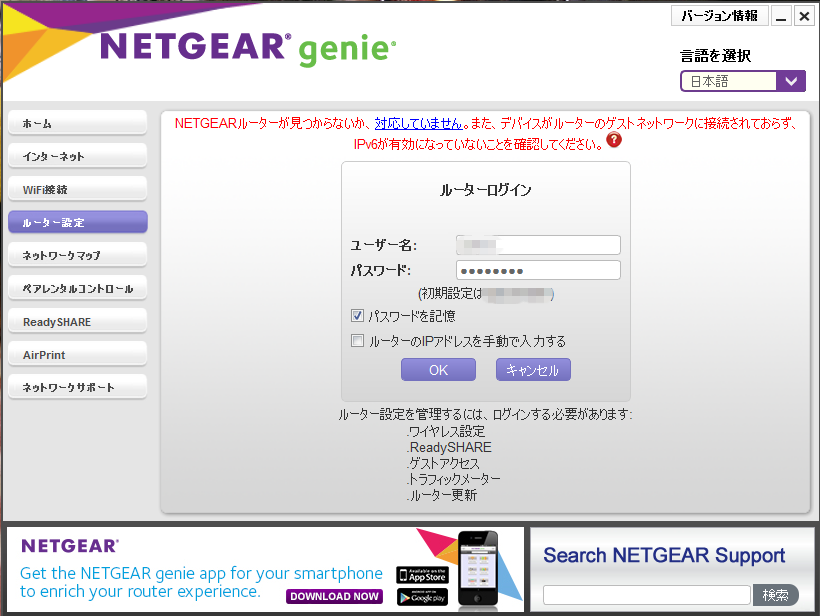Click the .ルーター更新 list entry
Image resolution: width=820 pixels, height=616 pixels.
point(442,495)
